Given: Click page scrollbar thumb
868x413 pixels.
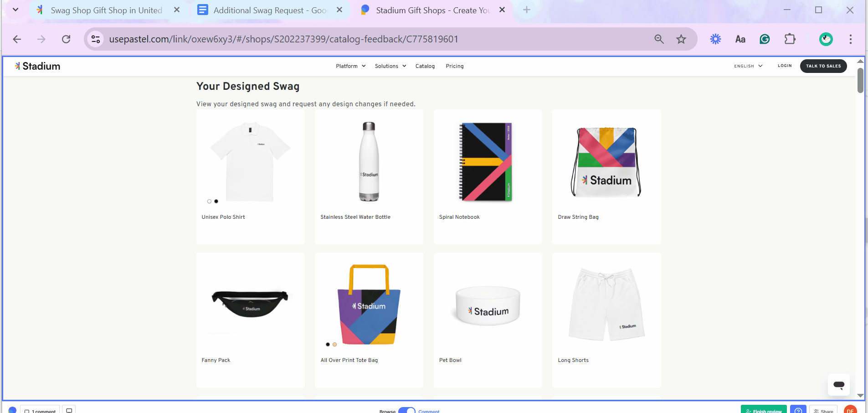Looking at the screenshot, I should pyautogui.click(x=860, y=80).
